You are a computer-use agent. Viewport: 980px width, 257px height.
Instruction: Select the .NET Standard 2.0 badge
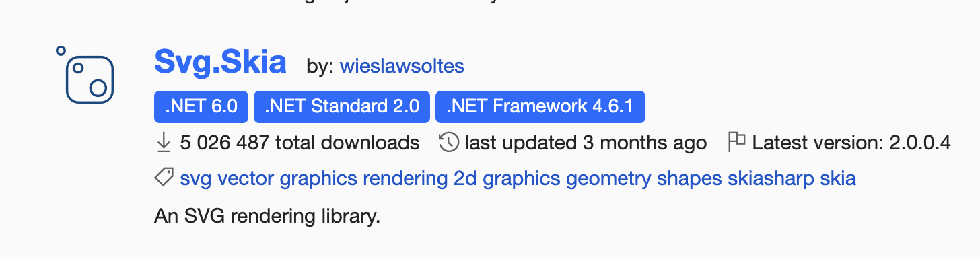click(342, 107)
